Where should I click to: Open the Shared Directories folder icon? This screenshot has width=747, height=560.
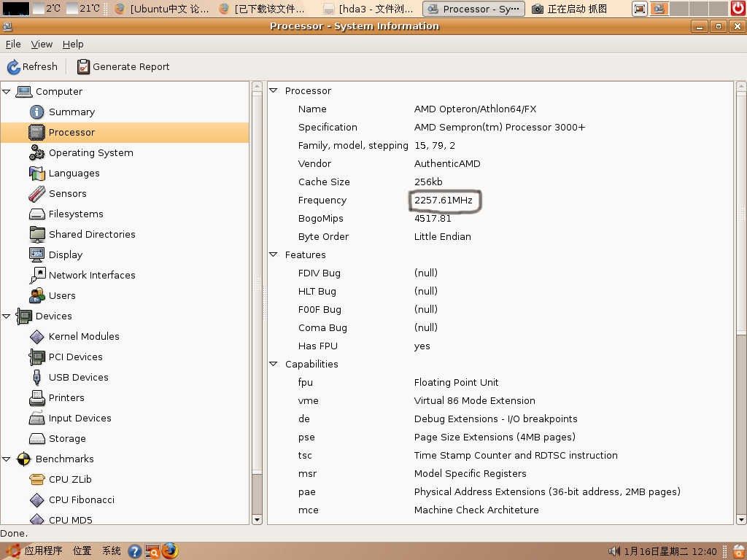point(36,234)
